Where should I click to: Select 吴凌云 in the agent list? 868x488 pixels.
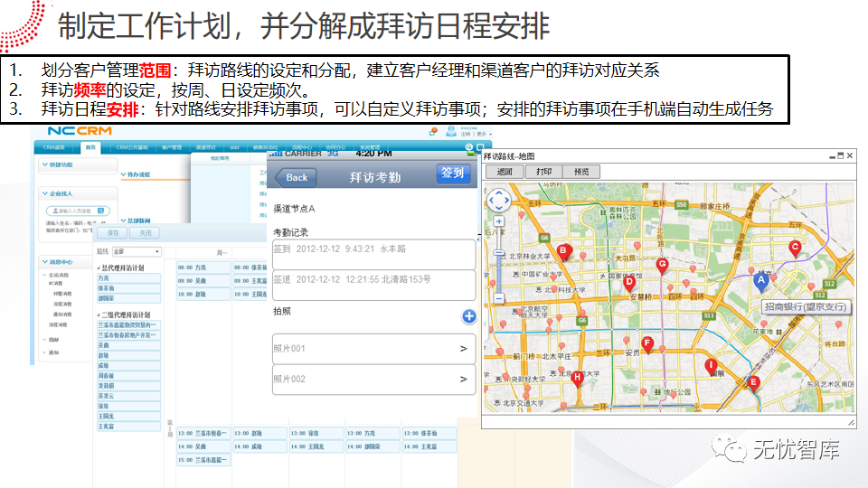tap(129, 396)
